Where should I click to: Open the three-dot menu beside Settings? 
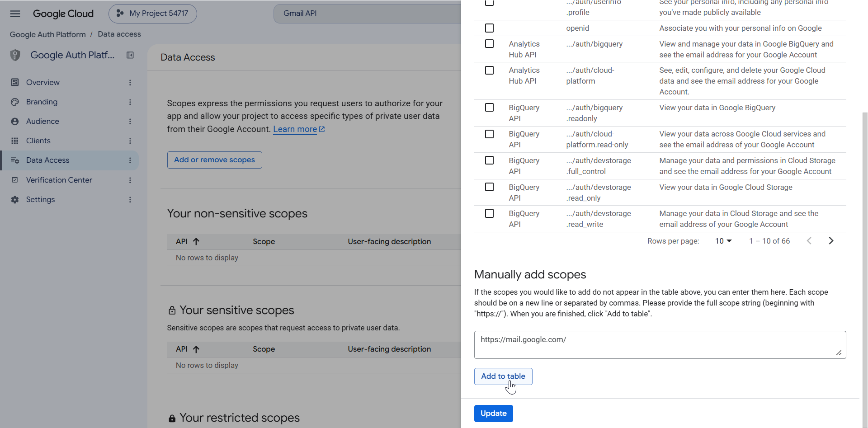130,199
